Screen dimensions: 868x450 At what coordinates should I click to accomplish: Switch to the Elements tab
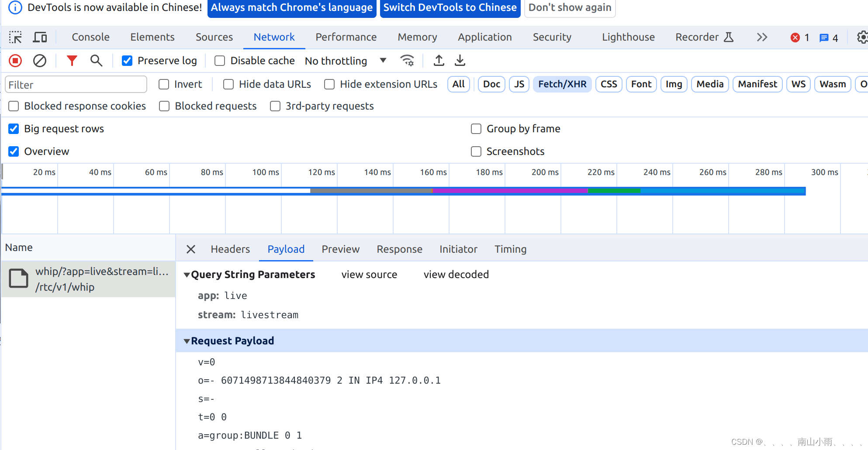[152, 37]
